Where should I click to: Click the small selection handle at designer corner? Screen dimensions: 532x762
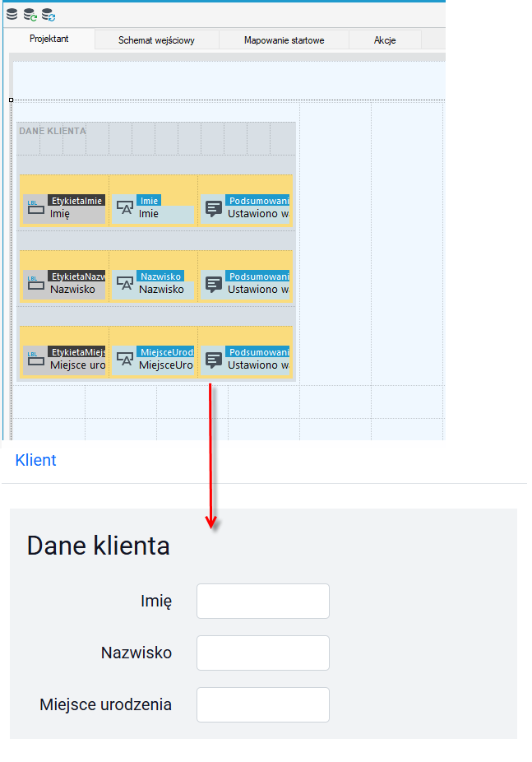pyautogui.click(x=12, y=100)
